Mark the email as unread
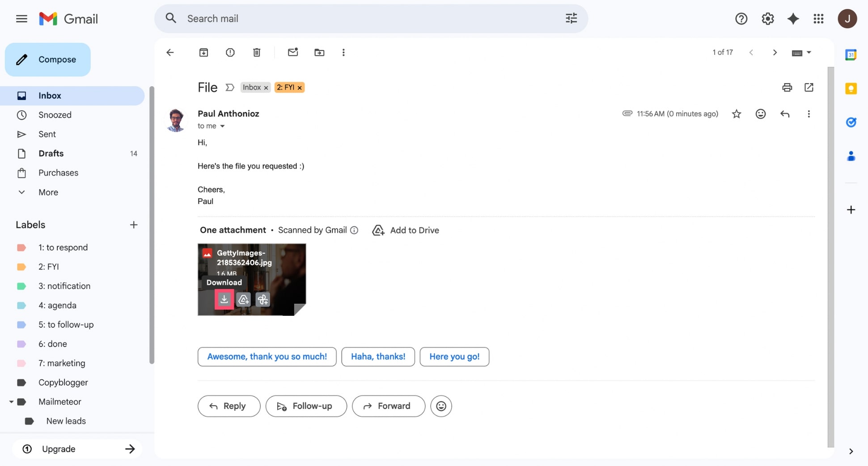 [293, 52]
